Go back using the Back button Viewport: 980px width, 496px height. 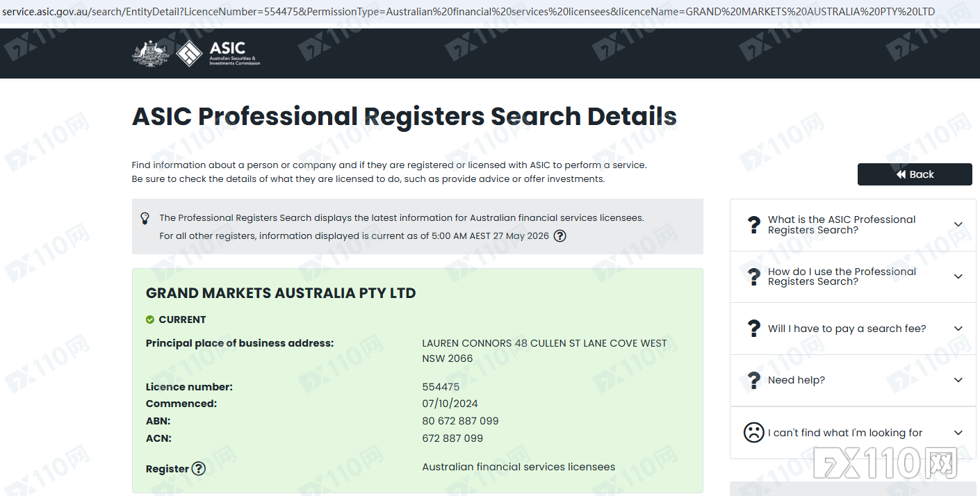pos(915,174)
